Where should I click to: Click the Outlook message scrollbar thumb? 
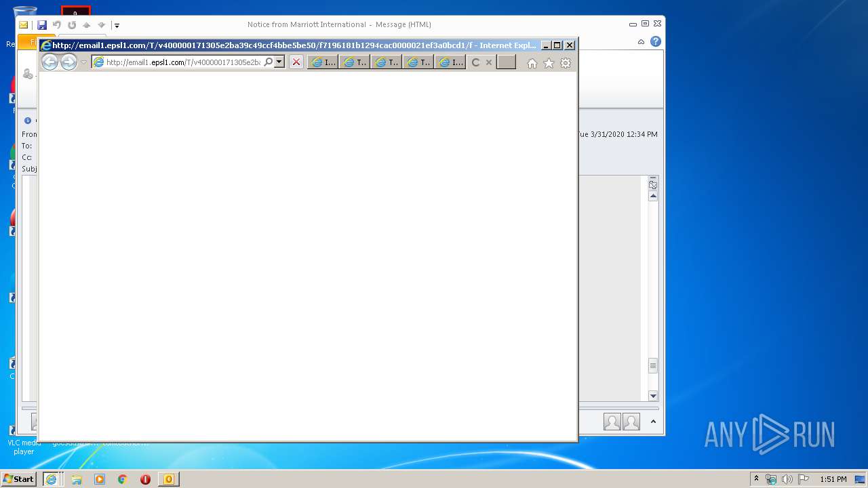click(x=653, y=366)
